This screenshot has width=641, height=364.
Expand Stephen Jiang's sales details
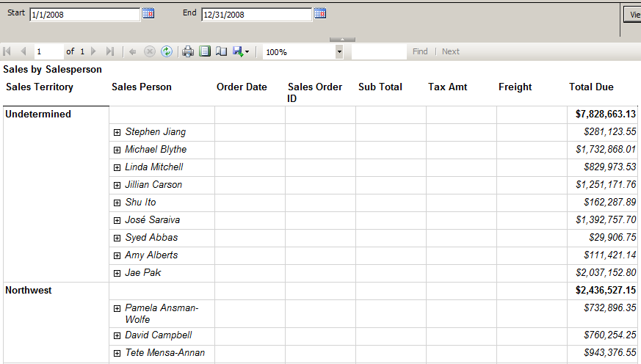(x=117, y=132)
